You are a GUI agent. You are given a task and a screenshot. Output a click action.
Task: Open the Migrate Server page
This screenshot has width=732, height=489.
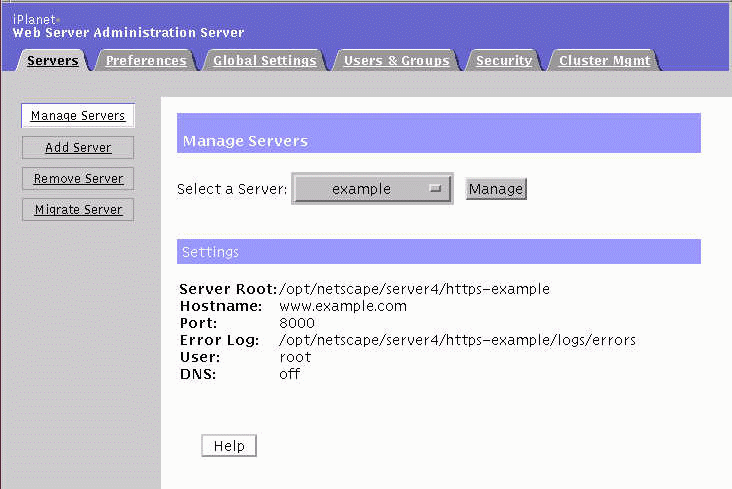click(x=78, y=210)
